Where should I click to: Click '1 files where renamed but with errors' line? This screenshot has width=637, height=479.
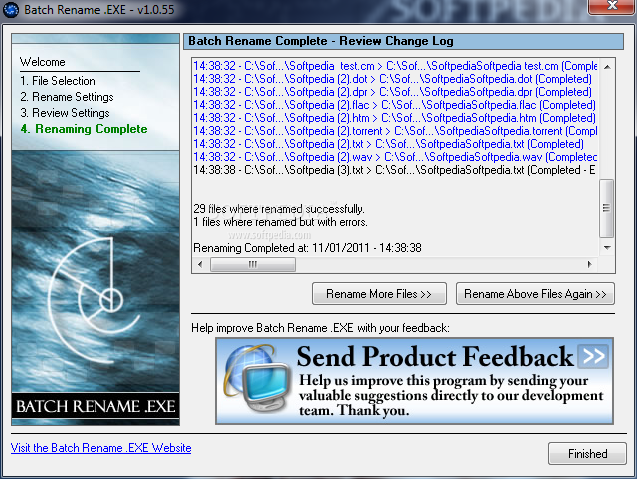pos(280,222)
